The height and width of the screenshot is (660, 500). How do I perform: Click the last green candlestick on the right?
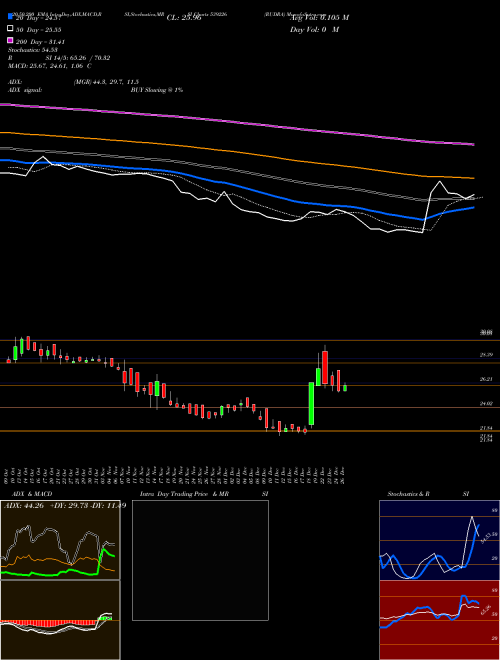click(345, 388)
